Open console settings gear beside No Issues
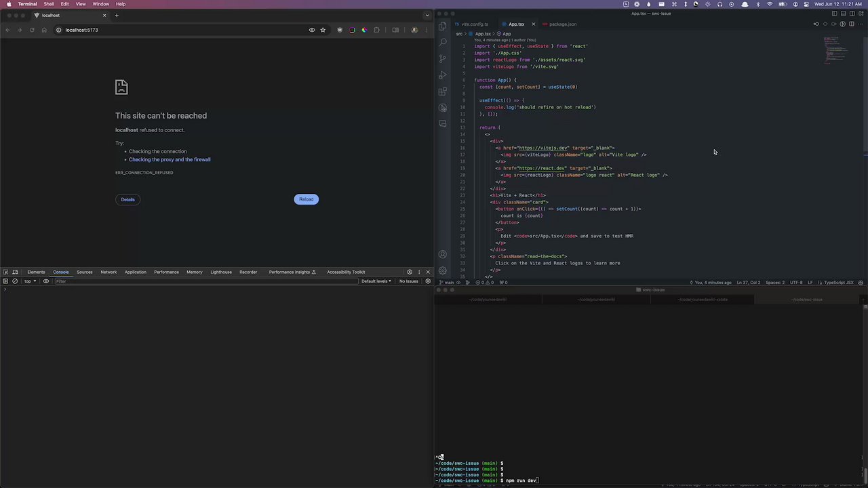868x488 pixels. [x=428, y=281]
